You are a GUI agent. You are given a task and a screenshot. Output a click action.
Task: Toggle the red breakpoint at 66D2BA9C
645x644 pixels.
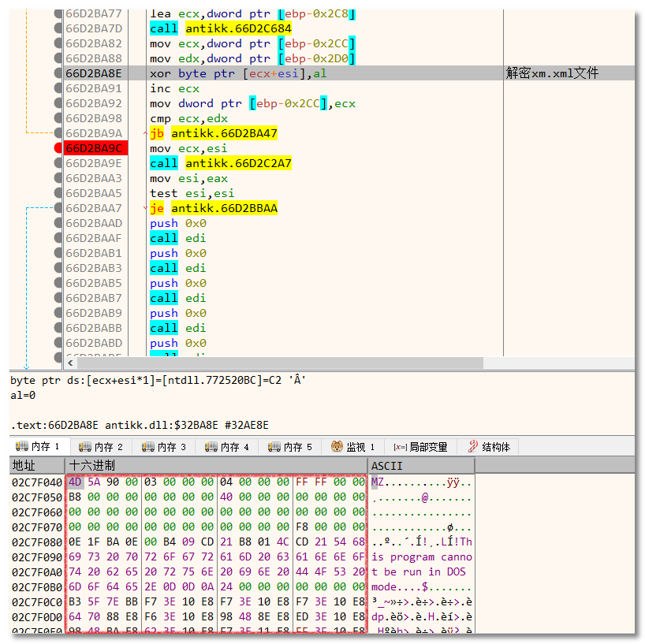point(58,148)
